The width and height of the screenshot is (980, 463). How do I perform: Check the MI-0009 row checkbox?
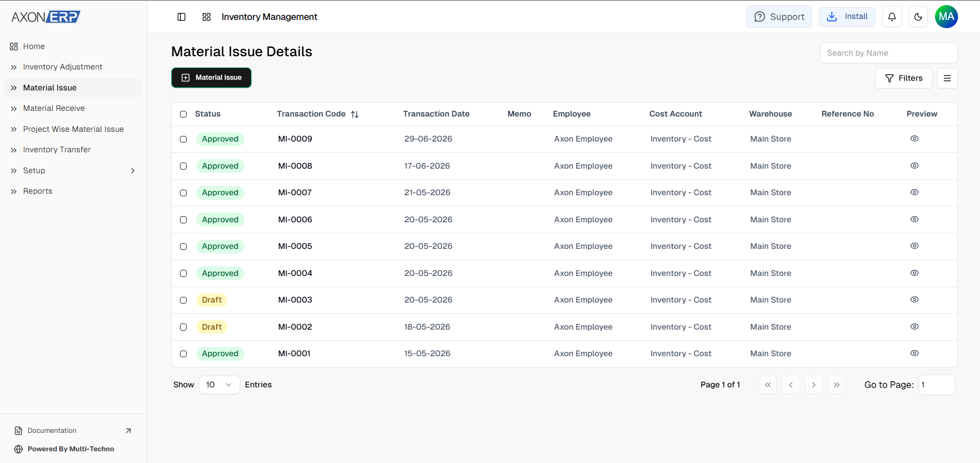coord(184,139)
